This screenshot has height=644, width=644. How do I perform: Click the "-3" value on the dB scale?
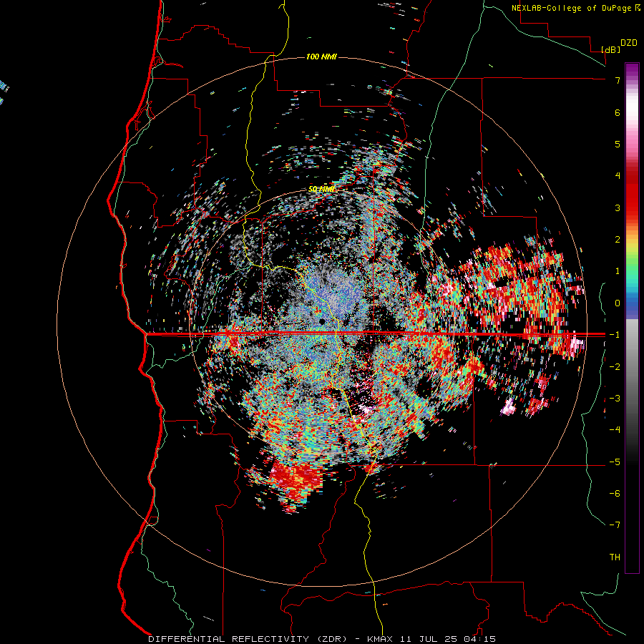[x=615, y=399]
